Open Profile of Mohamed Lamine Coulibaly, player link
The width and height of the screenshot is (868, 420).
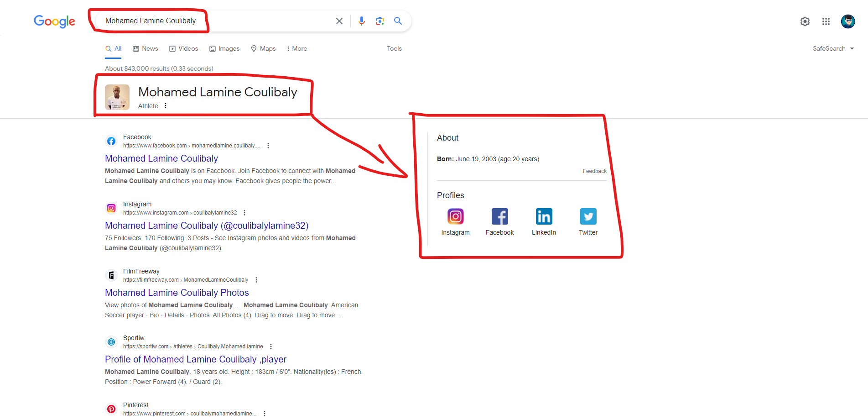click(x=196, y=359)
